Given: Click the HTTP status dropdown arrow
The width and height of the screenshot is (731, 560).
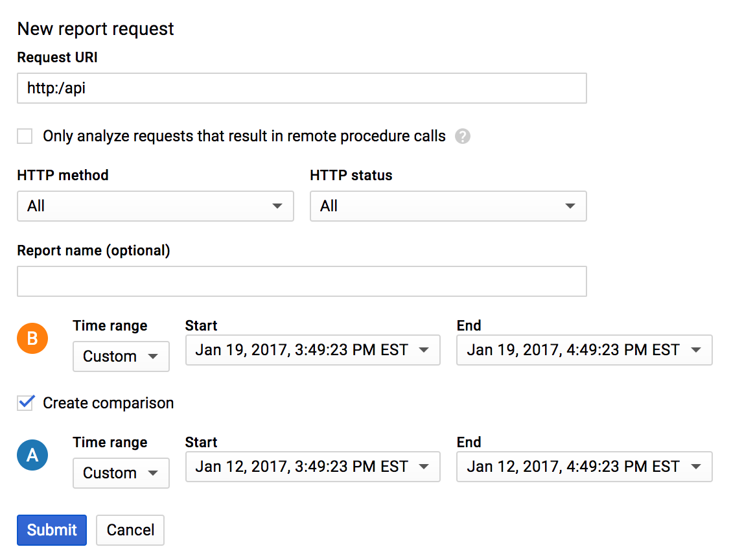Looking at the screenshot, I should [570, 206].
